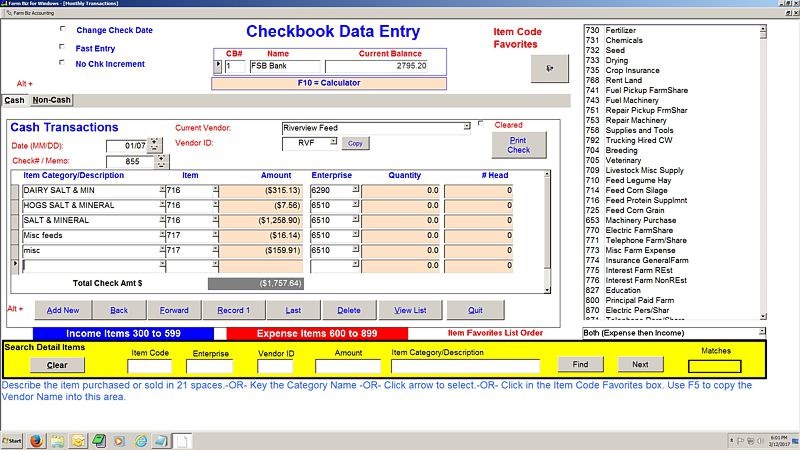800x450 pixels.
Task: Show hidden system tray icons
Action: (x=732, y=441)
